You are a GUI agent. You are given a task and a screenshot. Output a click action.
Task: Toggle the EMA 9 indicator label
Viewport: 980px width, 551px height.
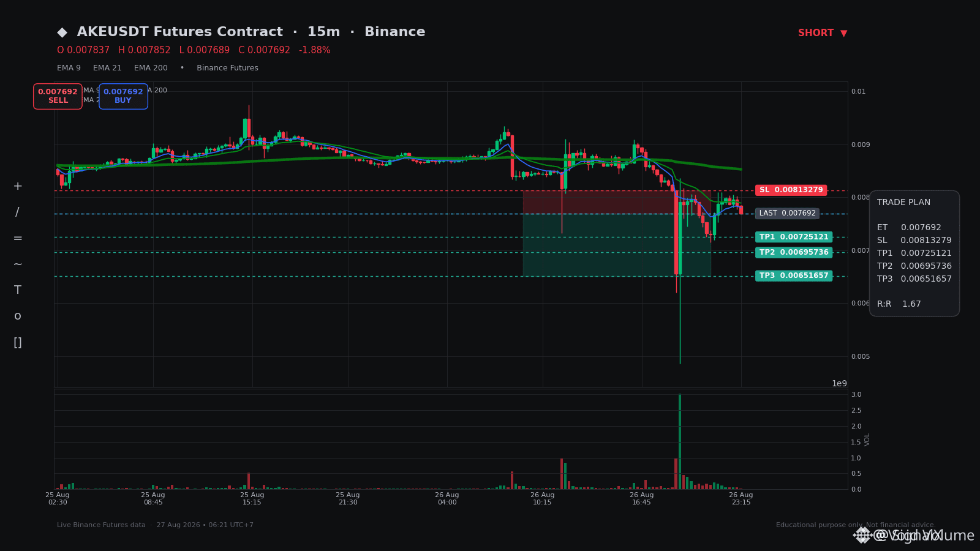(69, 68)
